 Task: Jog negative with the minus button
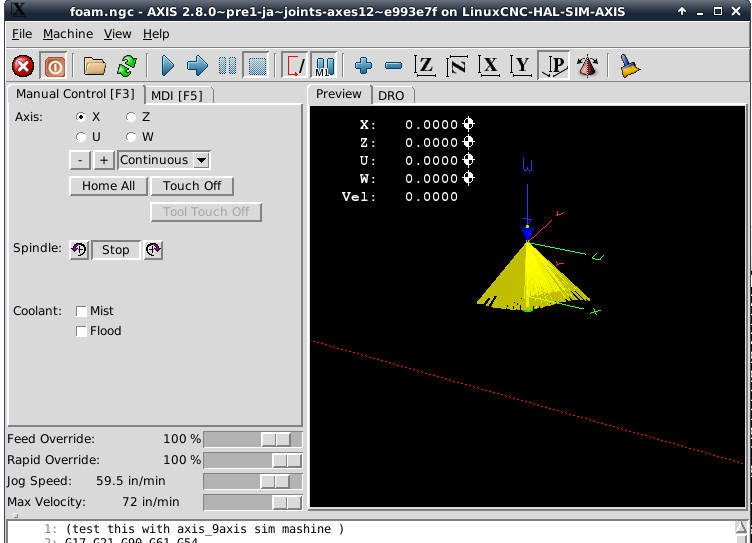pos(80,160)
